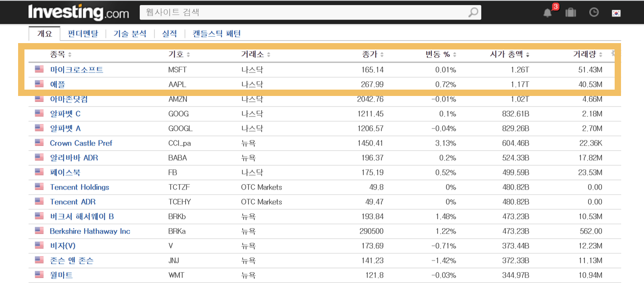Click the Investing.com logo
This screenshot has width=644, height=283.
[78, 12]
